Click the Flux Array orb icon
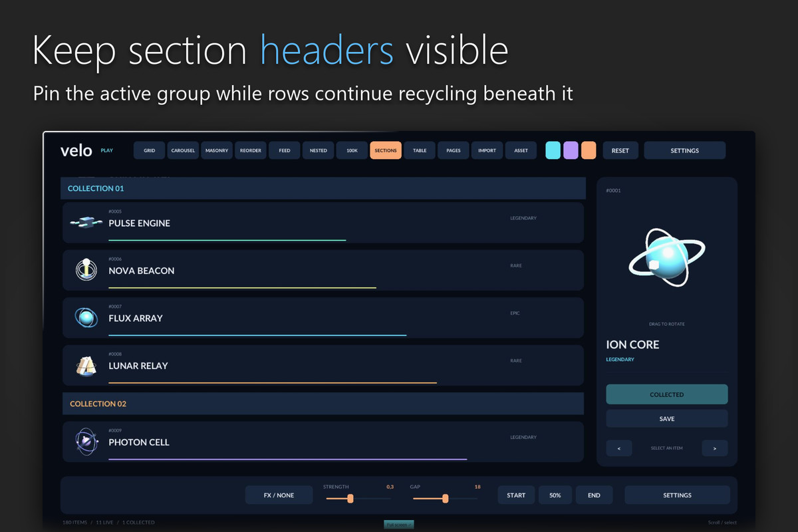This screenshot has height=532, width=798. (86, 318)
